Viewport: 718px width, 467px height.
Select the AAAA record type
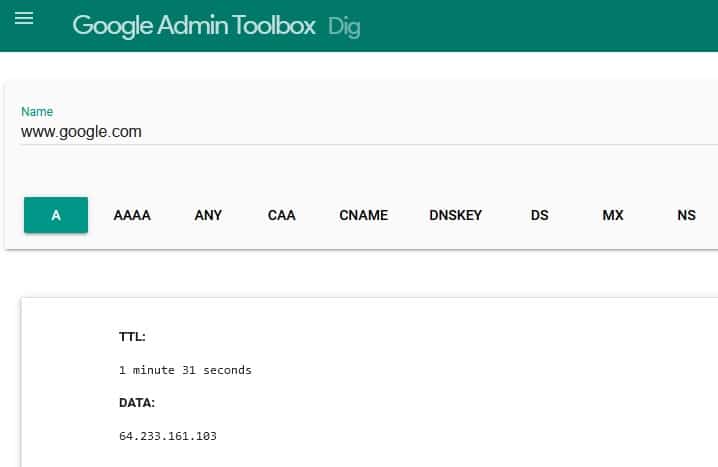tap(132, 215)
